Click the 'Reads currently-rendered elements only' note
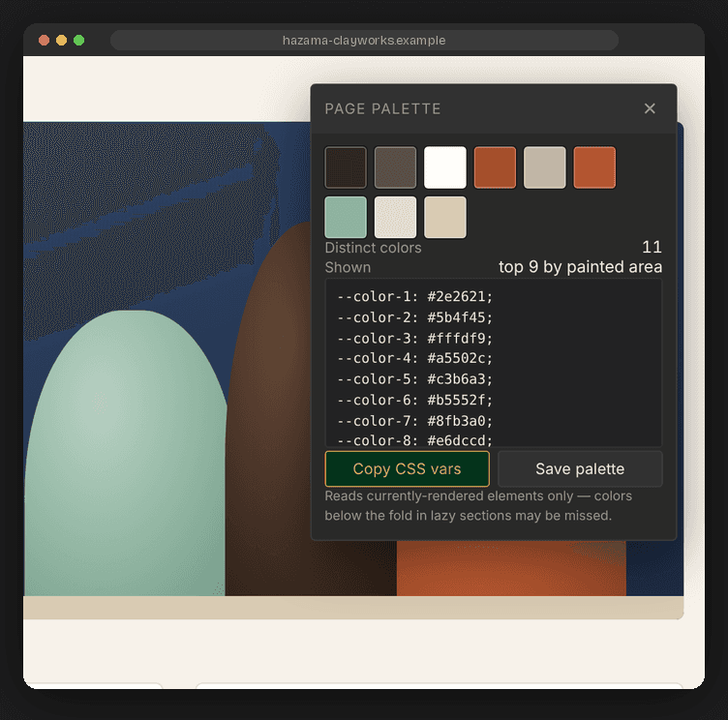 478,505
